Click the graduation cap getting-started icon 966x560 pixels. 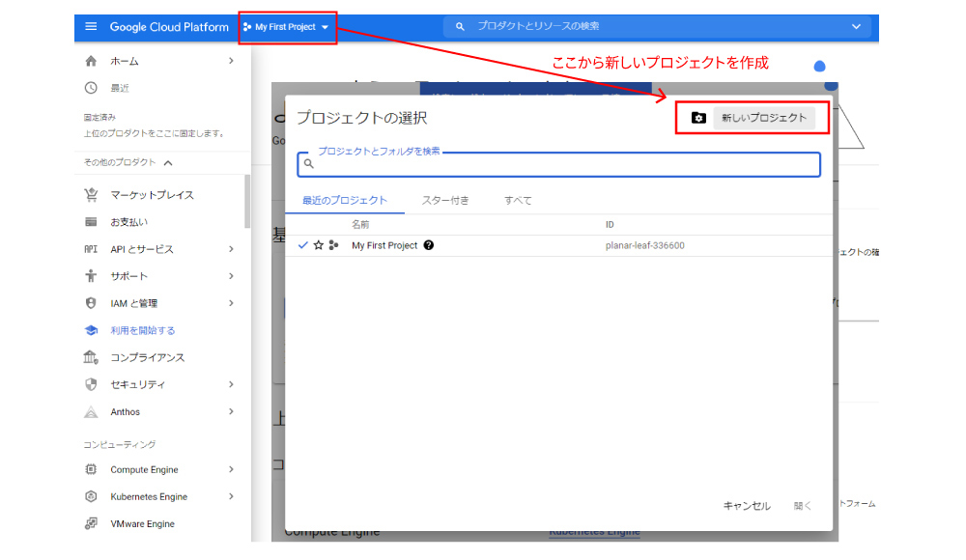coord(91,330)
